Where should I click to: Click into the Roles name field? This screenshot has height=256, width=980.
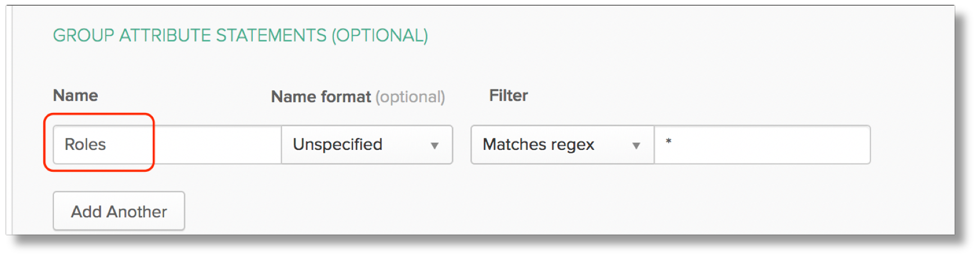(x=166, y=145)
